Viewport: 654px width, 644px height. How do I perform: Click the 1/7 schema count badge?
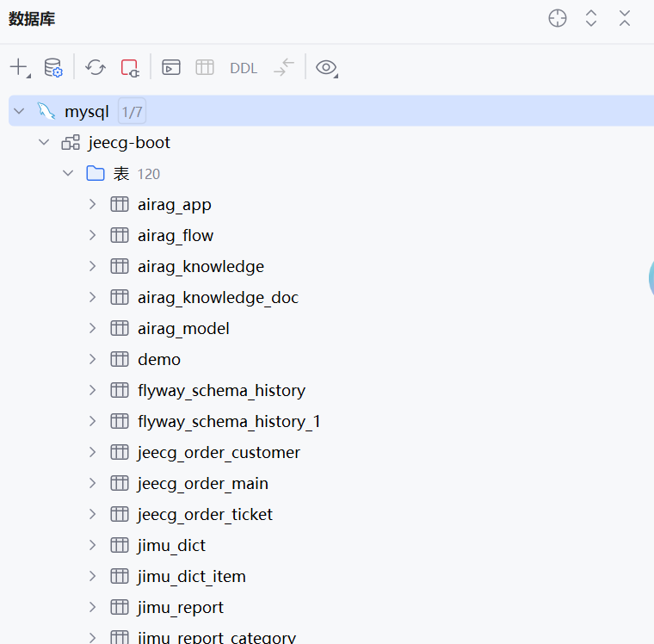point(133,111)
